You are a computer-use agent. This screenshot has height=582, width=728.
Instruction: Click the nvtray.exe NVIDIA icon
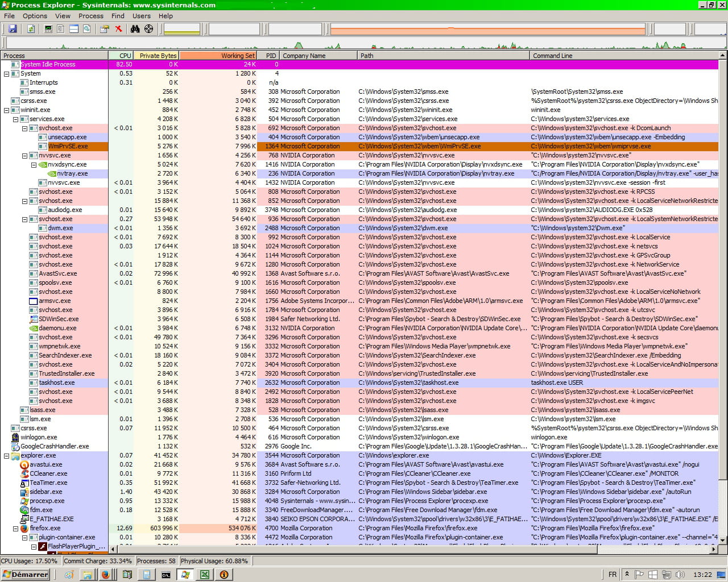52,173
